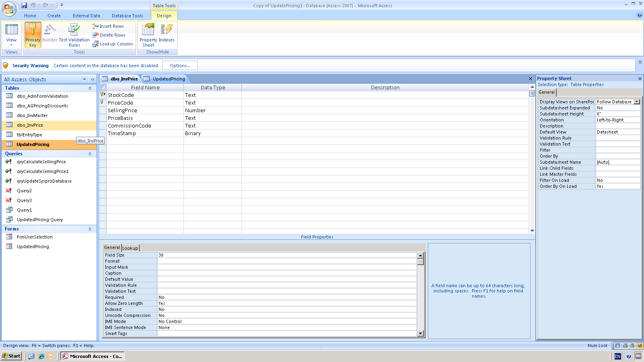Open the Home ribbon tab

coord(30,16)
